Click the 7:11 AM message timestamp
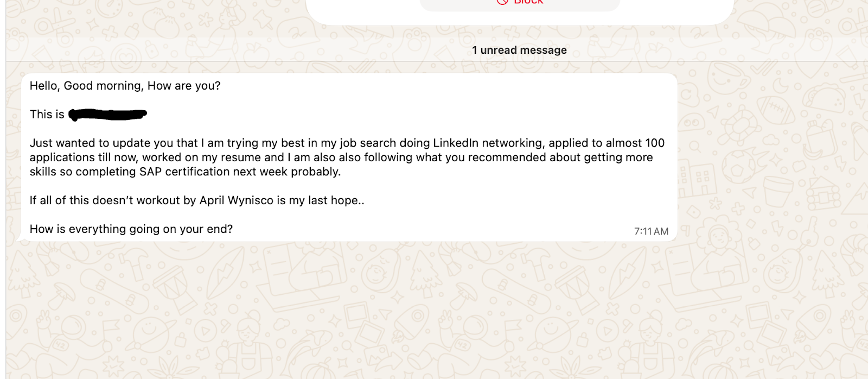 651,231
